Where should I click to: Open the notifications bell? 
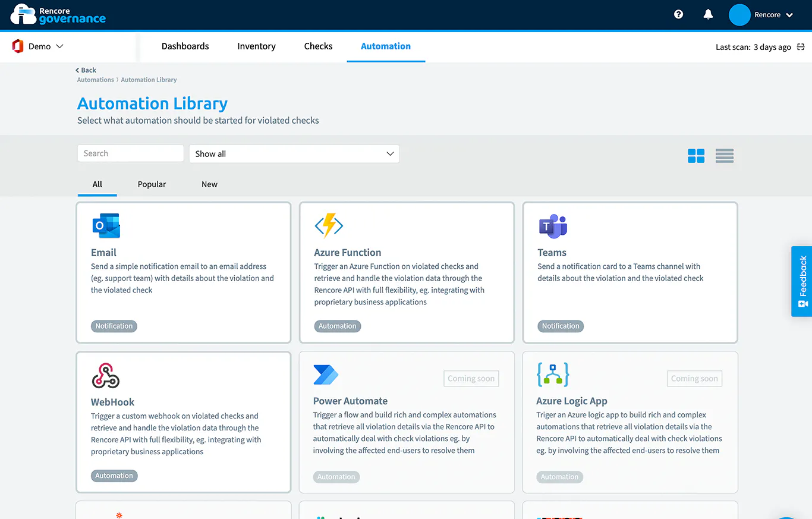(x=708, y=15)
